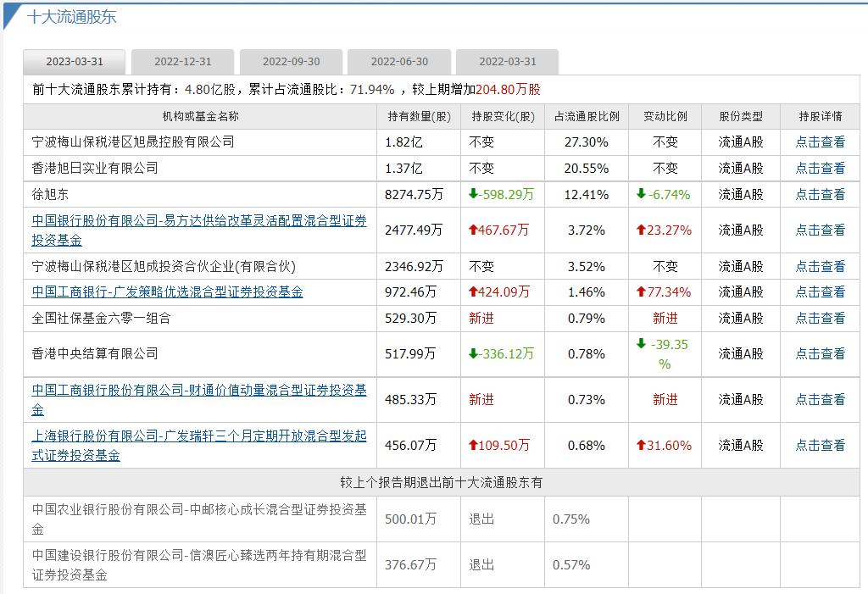Select the 2022-06-30 date tab
Viewport: 868px width, 594px height.
(398, 61)
